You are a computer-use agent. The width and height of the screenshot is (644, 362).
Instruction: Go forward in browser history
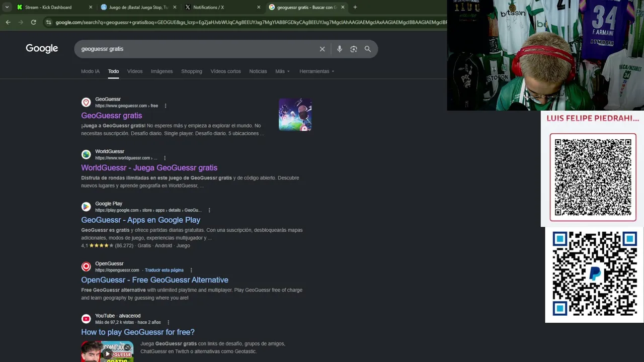(21, 22)
